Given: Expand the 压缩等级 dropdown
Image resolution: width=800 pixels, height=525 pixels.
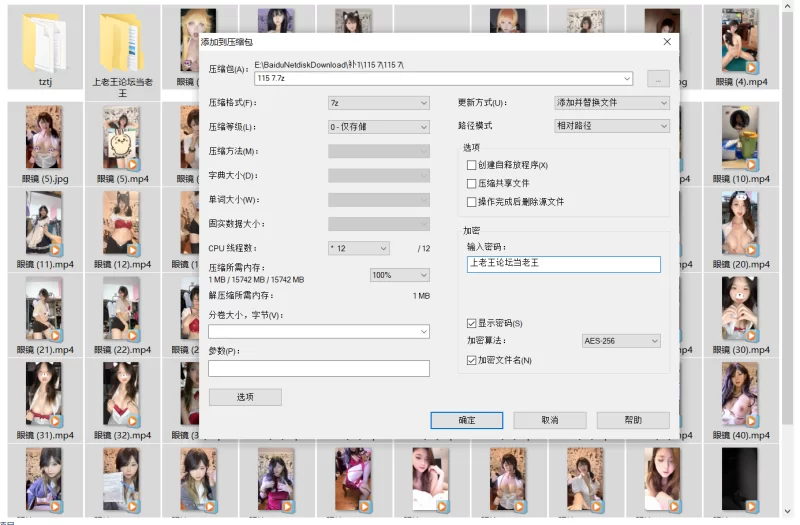Looking at the screenshot, I should tap(378, 127).
